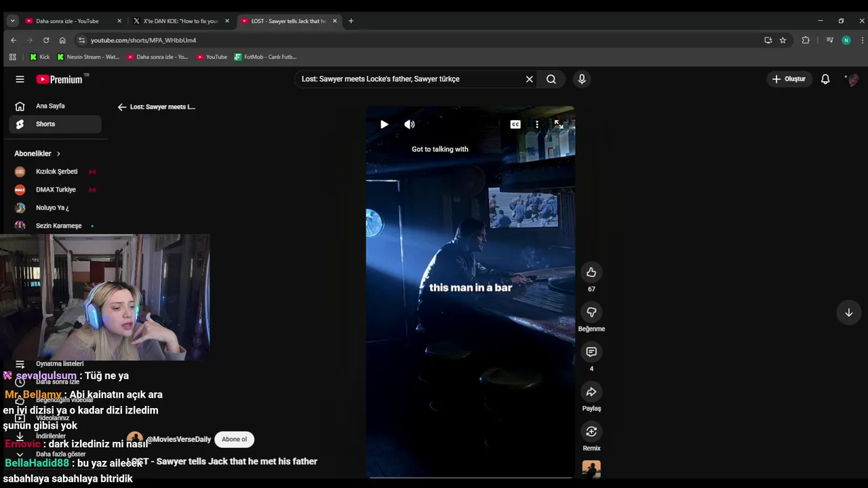Image resolution: width=868 pixels, height=488 pixels.
Task: Expand the Abonelikler section
Action: (37, 154)
